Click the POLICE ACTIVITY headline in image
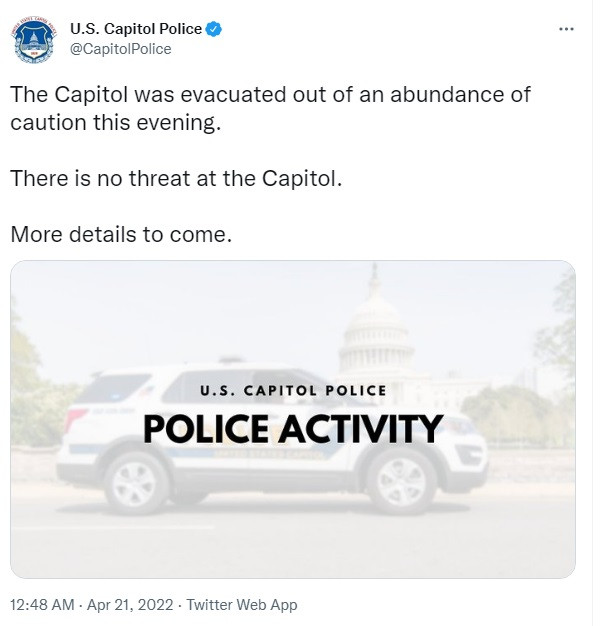Screen dimensions: 613x626 click(293, 429)
